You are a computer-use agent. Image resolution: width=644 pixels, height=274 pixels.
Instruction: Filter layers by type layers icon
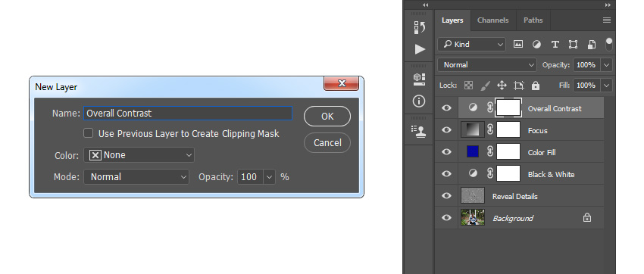coord(555,45)
